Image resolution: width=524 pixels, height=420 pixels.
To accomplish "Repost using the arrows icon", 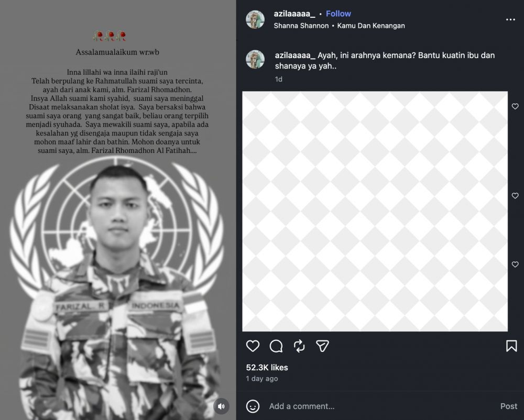I will coord(299,346).
